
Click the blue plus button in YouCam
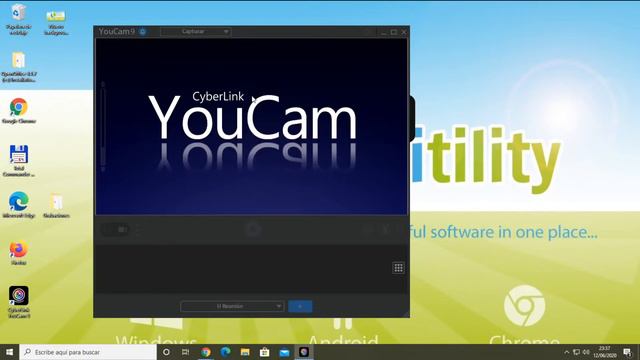[x=300, y=306]
